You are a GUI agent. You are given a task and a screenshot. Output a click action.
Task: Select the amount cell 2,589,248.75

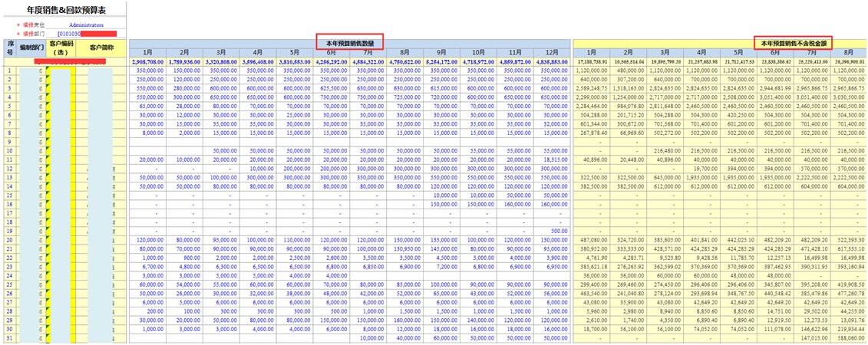coord(592,88)
